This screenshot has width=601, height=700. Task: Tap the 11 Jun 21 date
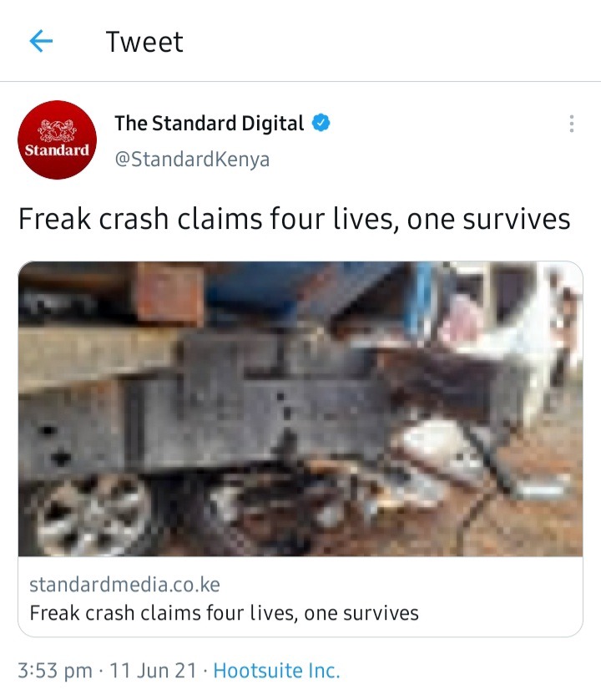pos(153,671)
